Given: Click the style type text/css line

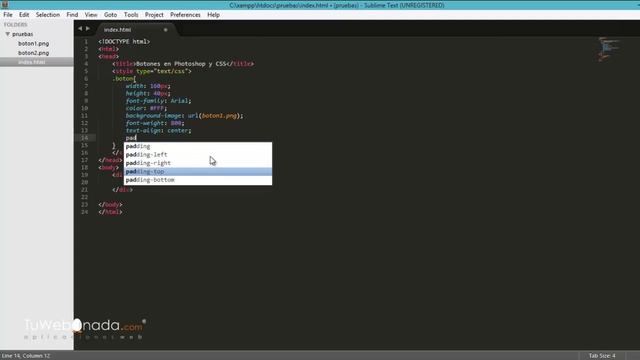Looking at the screenshot, I should coord(152,71).
